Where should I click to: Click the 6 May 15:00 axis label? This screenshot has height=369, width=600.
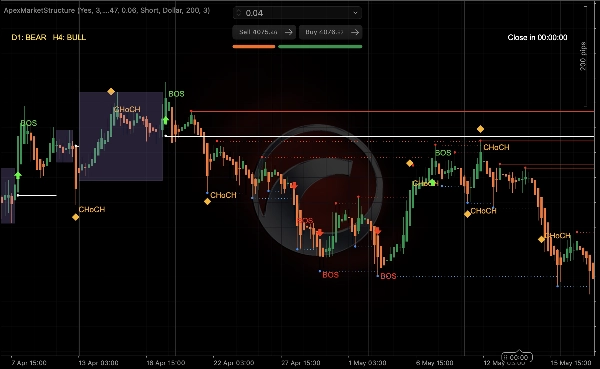pyautogui.click(x=435, y=362)
